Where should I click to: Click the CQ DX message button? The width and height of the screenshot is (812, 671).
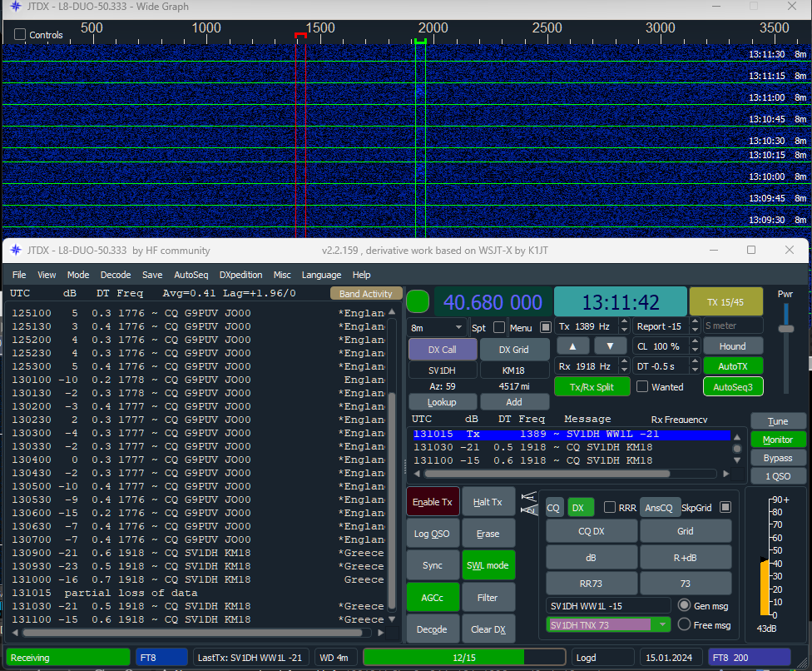point(592,531)
